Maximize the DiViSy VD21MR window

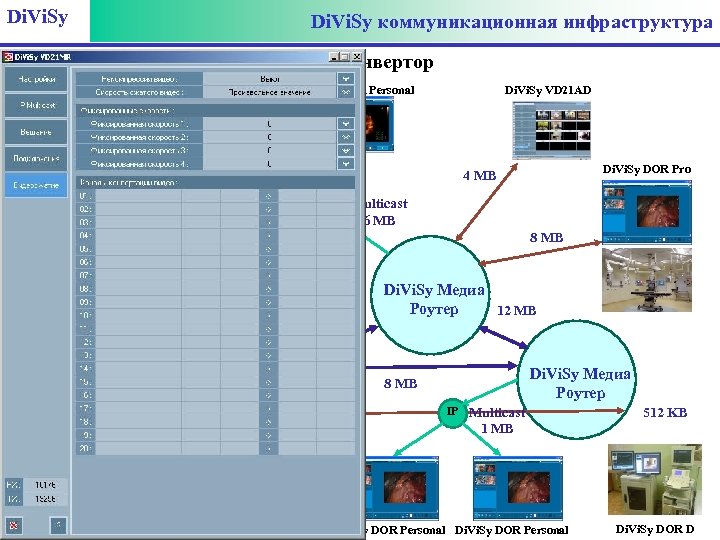(345, 57)
